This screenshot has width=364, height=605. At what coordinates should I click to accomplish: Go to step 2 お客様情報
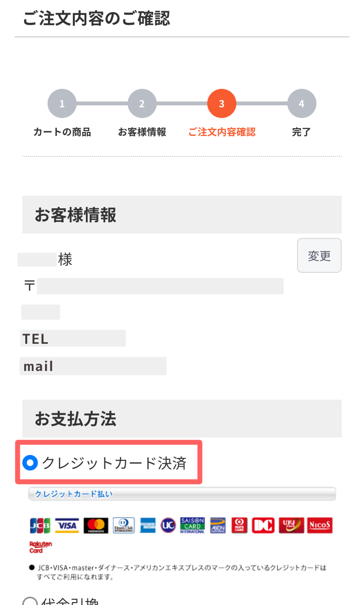click(x=142, y=103)
